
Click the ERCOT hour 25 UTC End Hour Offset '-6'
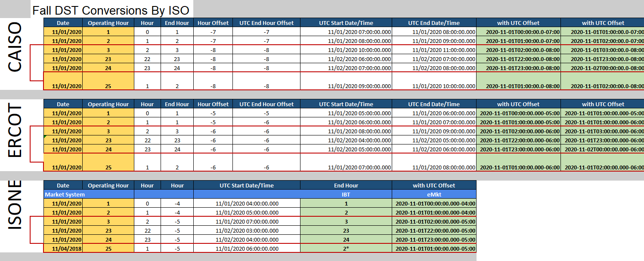tap(266, 163)
